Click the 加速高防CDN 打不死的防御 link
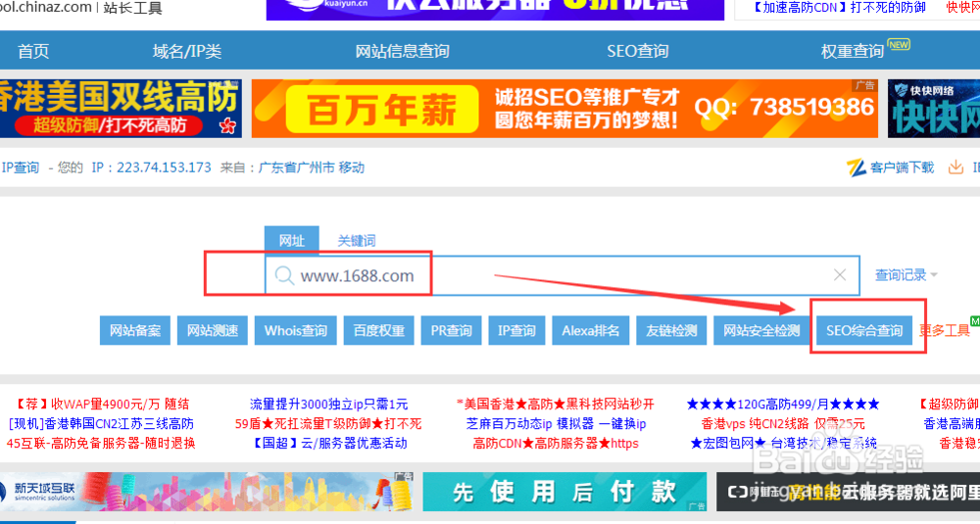The height and width of the screenshot is (524, 980). (838, 8)
